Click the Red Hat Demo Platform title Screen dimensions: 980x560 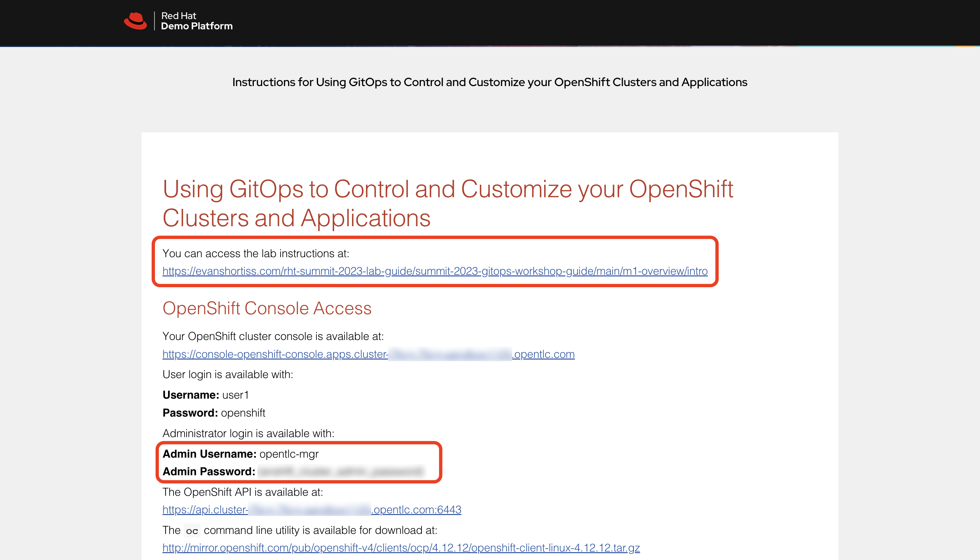pyautogui.click(x=197, y=21)
